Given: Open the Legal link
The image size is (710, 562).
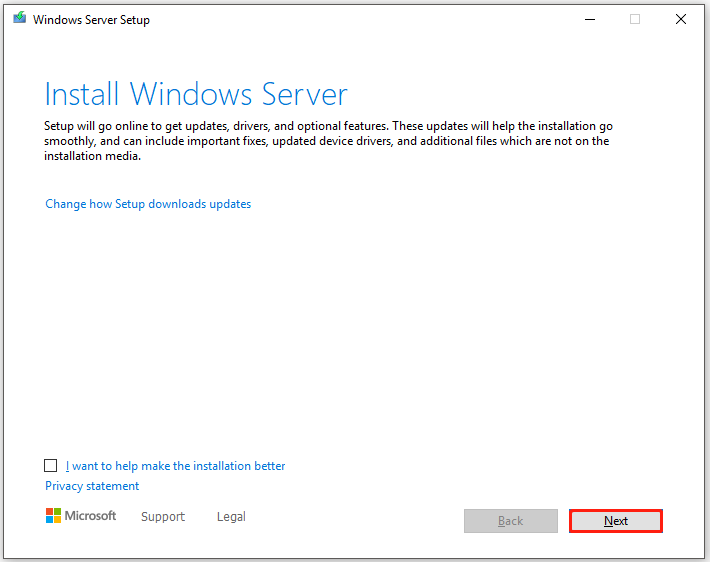Looking at the screenshot, I should click(x=231, y=517).
